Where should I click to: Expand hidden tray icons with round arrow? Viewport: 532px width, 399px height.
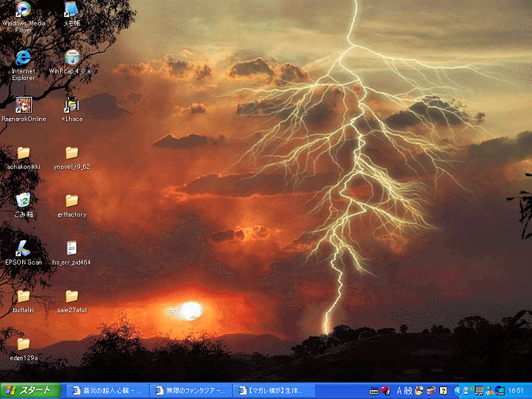click(458, 391)
